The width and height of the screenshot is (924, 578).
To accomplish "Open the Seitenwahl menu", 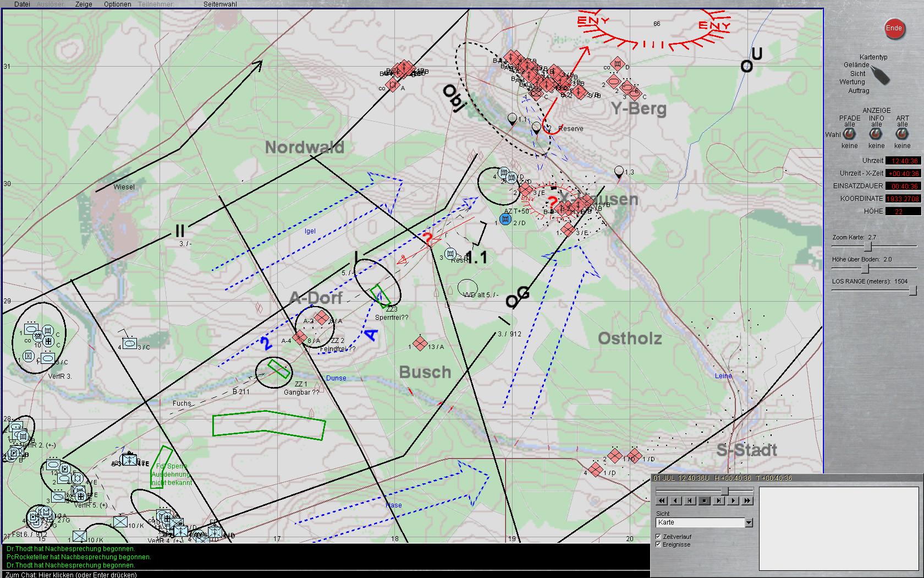I will click(x=220, y=4).
